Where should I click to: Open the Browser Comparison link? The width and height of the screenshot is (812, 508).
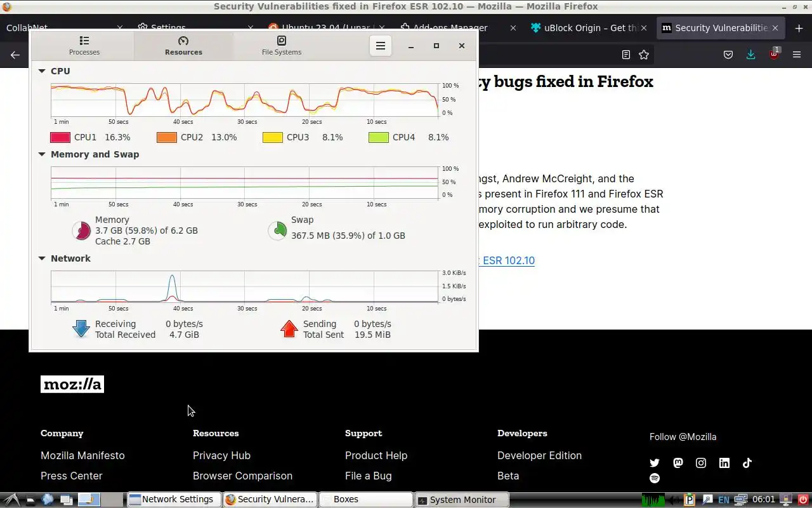coord(242,476)
